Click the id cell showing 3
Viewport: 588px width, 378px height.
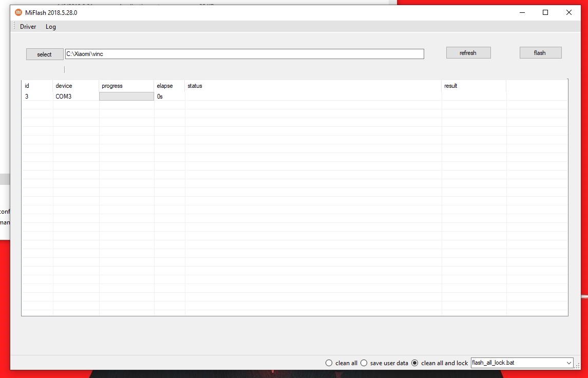click(x=37, y=97)
